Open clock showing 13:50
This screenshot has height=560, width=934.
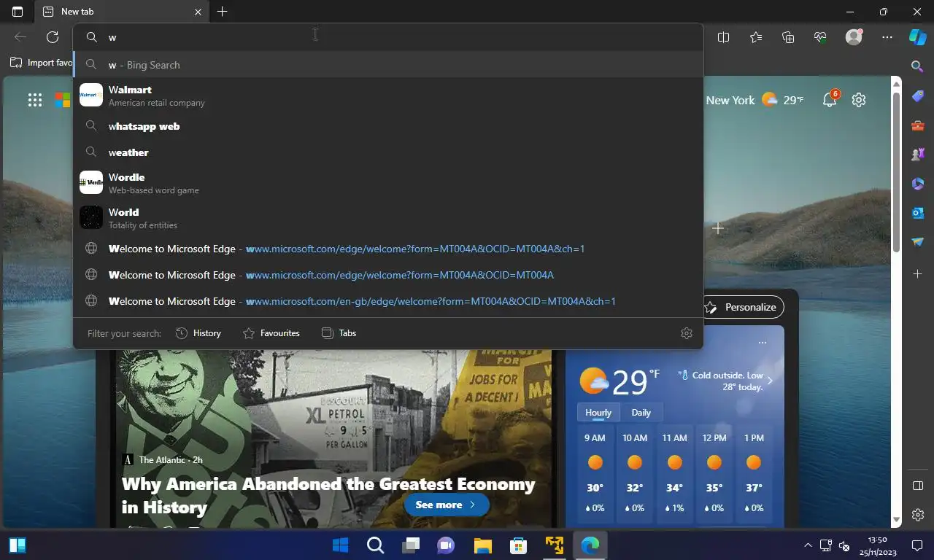878,545
